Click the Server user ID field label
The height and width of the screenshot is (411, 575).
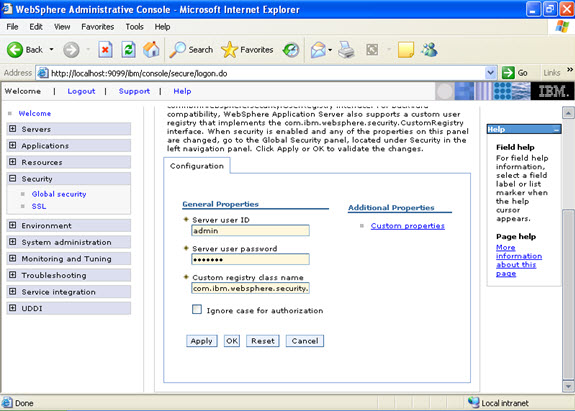221,220
